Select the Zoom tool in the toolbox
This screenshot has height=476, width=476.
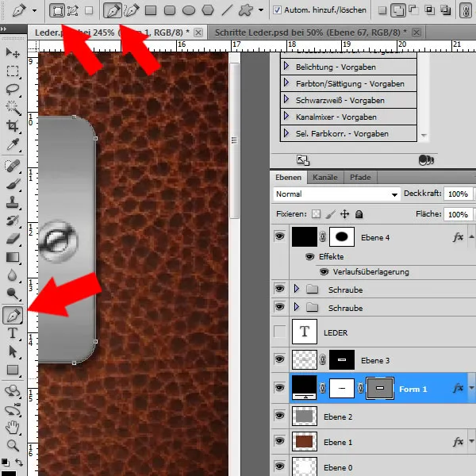(13, 445)
